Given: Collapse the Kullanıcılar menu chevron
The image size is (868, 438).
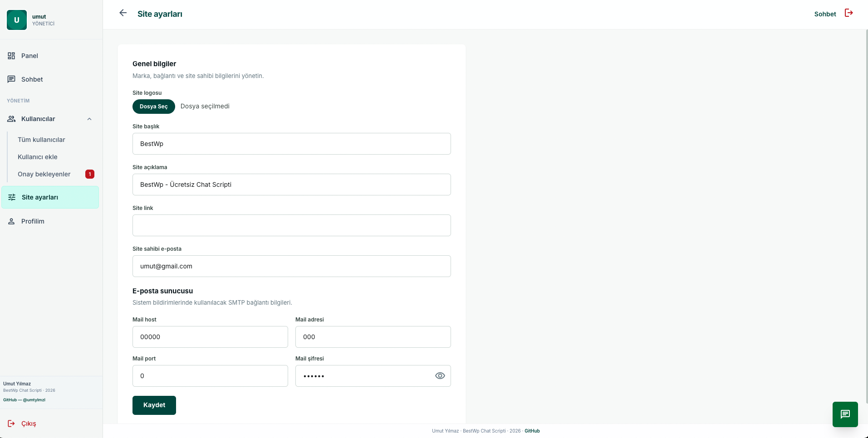Looking at the screenshot, I should tap(89, 119).
